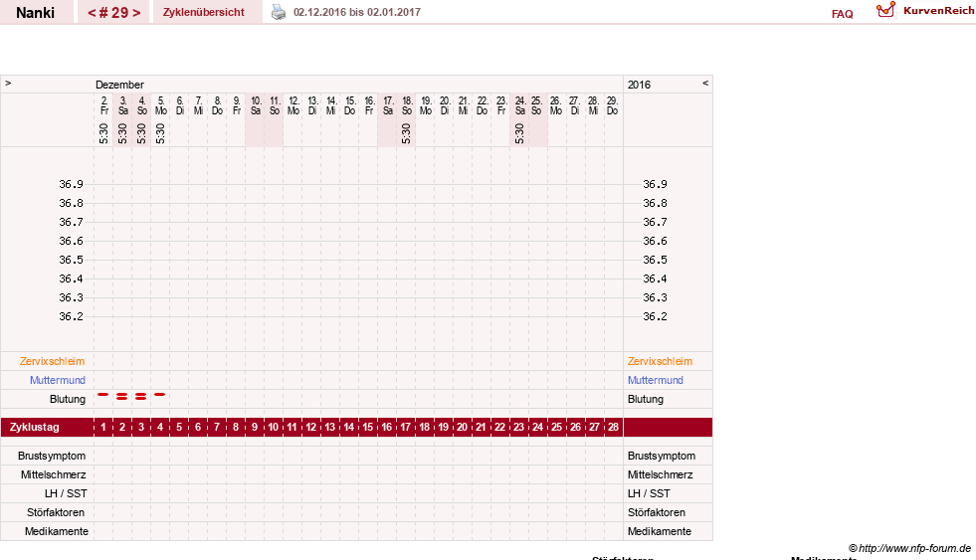Click the right 36.5 temperature axis label
This screenshot has height=560, width=976.
[655, 260]
